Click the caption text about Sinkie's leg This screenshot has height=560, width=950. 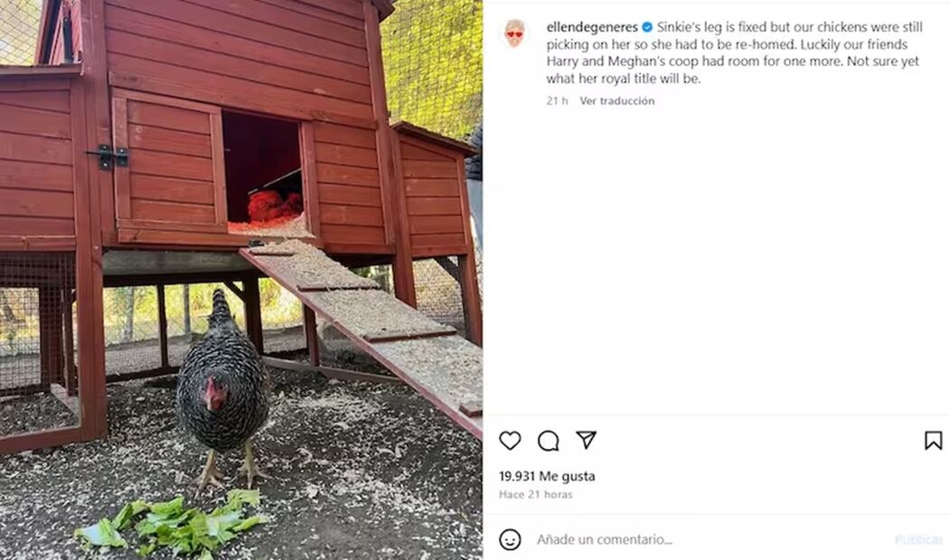(x=734, y=52)
